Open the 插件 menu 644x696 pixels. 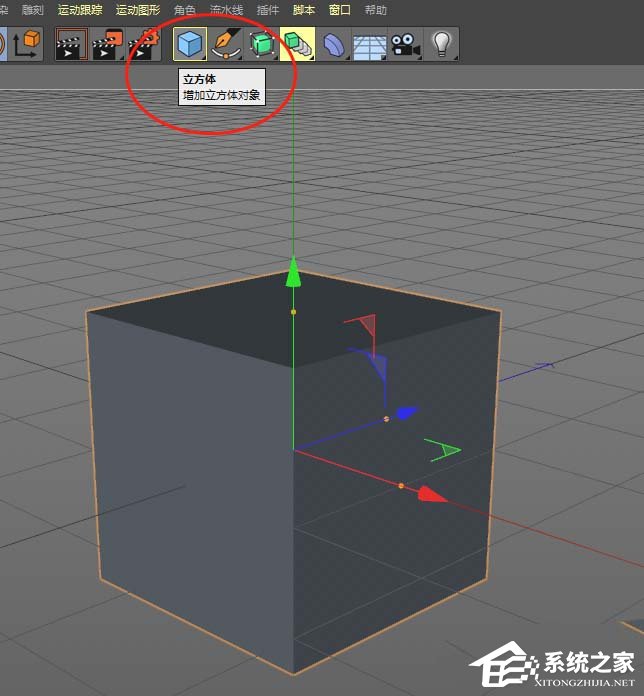click(268, 10)
